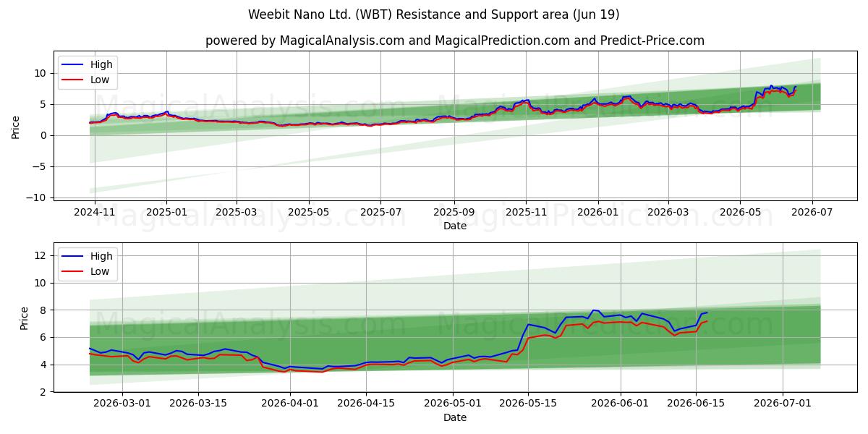This screenshot has height=434, width=868.
Task: Click the '2025-07' x-axis label
Action: (380, 213)
